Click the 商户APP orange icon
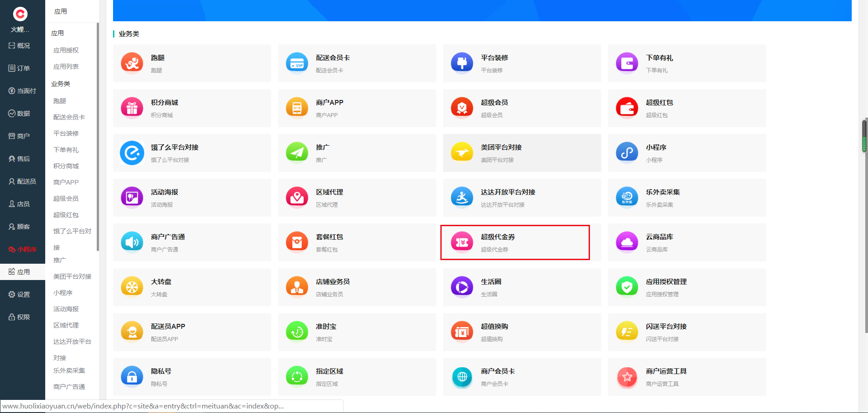 coord(297,108)
